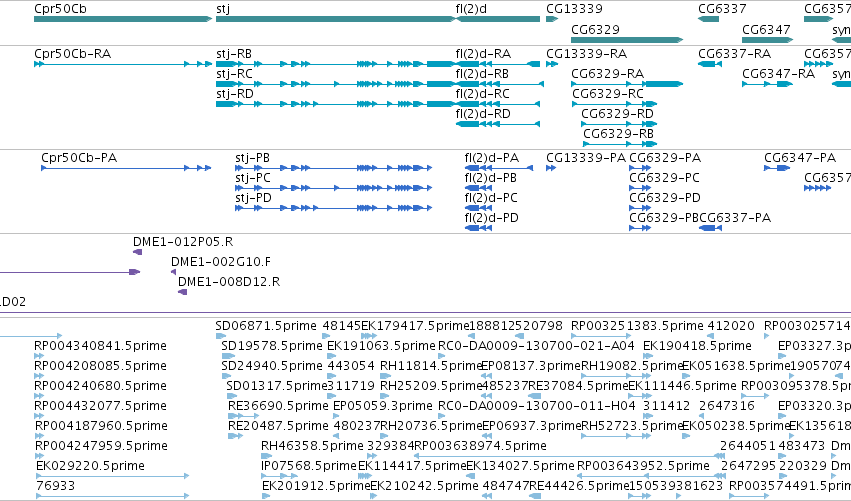The height and width of the screenshot is (501, 851).
Task: Select the CG6347-PA protein label
Action: click(800, 158)
